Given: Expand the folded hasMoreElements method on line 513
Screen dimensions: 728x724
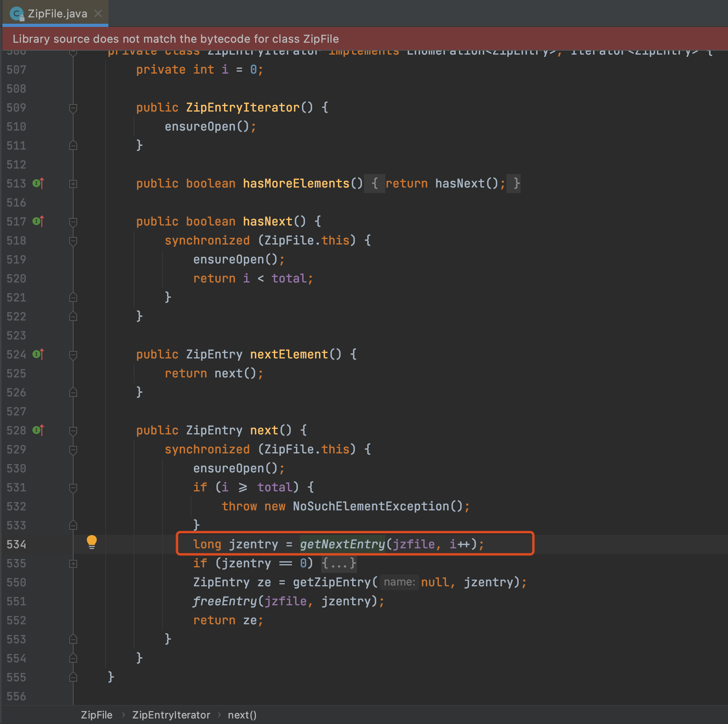Looking at the screenshot, I should point(73,184).
